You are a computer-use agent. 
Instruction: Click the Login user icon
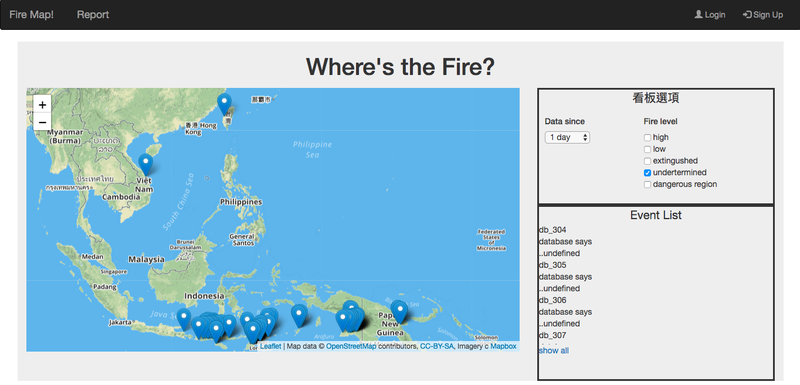698,15
